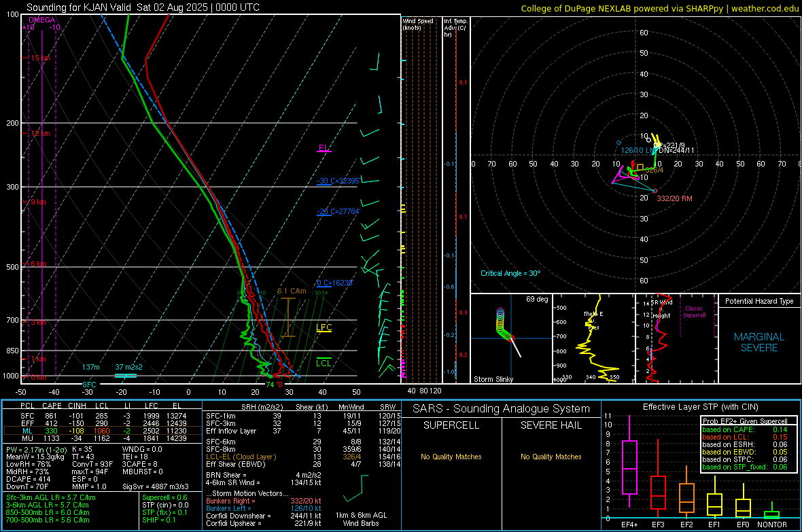Click the 15 km height marker

coord(40,58)
